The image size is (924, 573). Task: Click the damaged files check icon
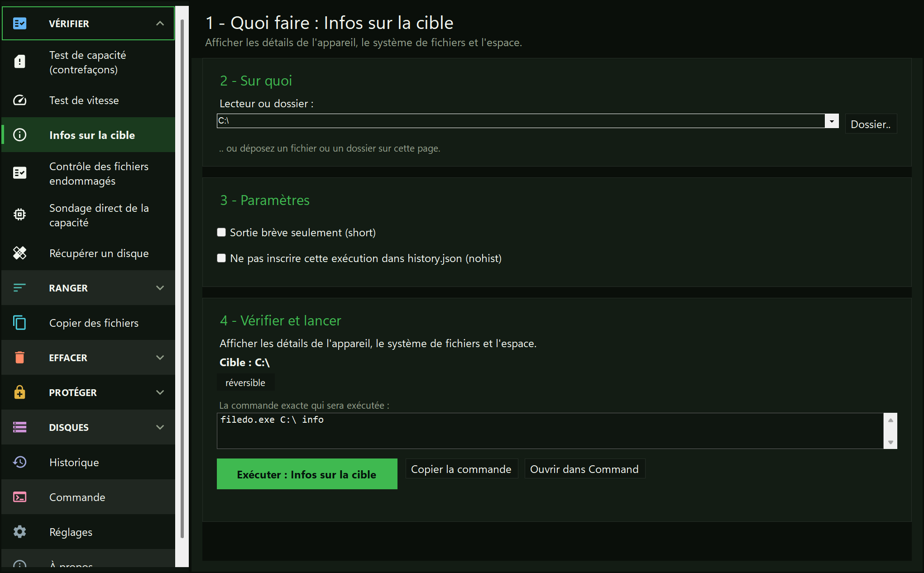point(19,173)
